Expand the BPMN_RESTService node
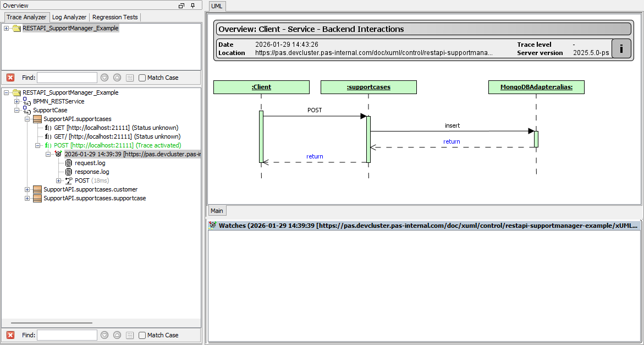Screen dimensions: 644x345 [x=16, y=101]
